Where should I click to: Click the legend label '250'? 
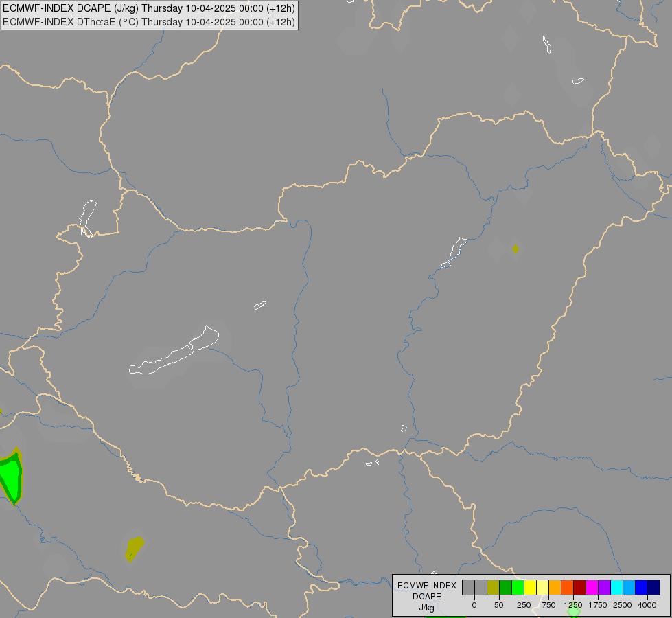[x=524, y=605]
